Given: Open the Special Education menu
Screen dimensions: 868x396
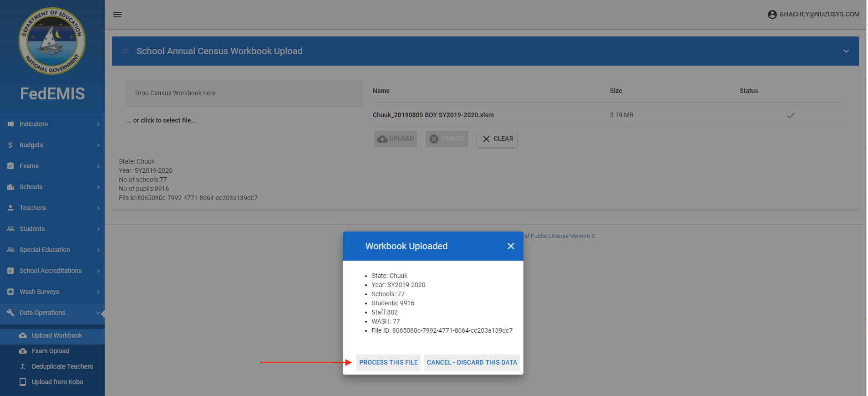Looking at the screenshot, I should coord(45,250).
